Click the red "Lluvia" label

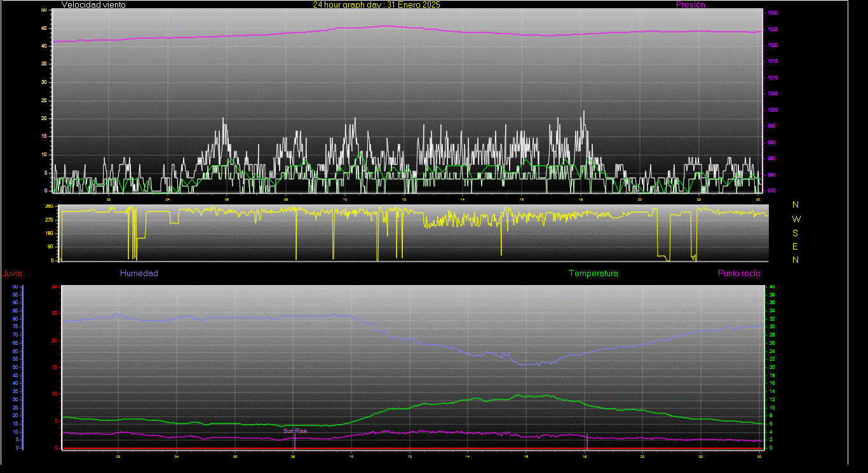tap(12, 274)
